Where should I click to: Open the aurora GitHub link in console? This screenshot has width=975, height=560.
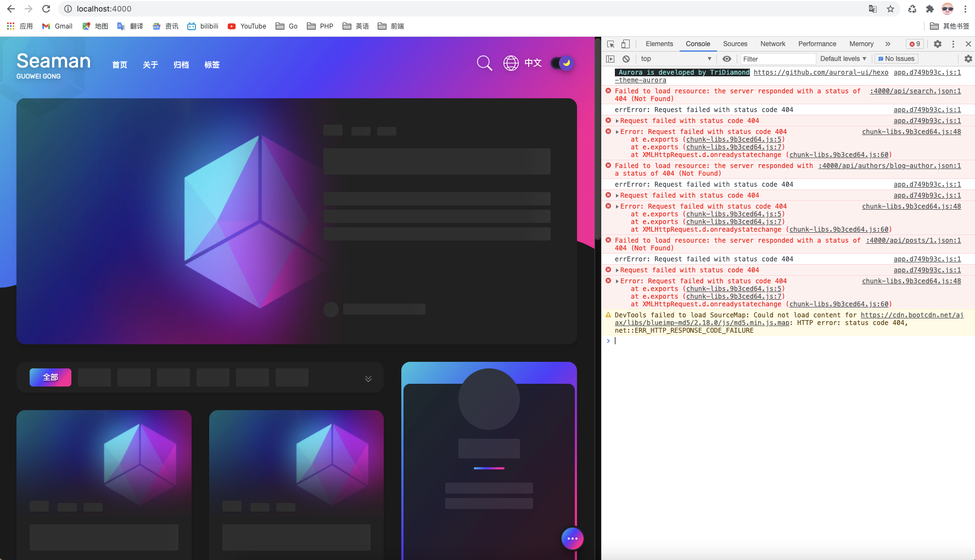pyautogui.click(x=821, y=72)
